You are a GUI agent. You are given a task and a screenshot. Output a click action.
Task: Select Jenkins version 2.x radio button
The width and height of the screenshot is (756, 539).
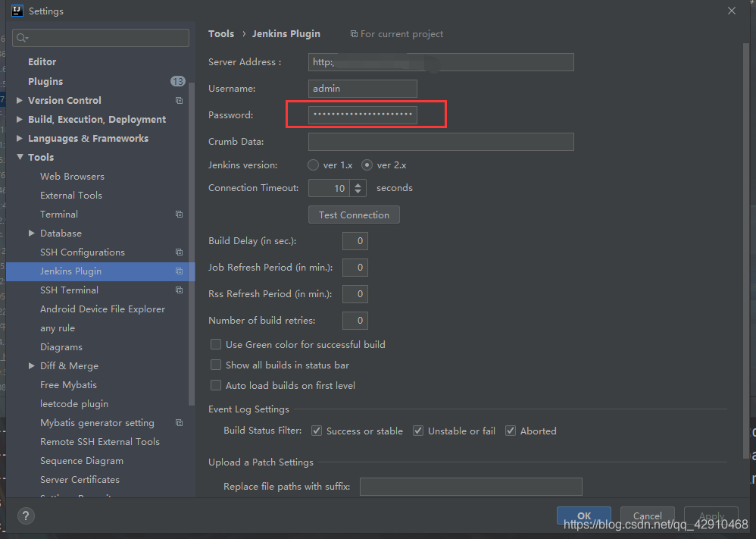coord(367,165)
